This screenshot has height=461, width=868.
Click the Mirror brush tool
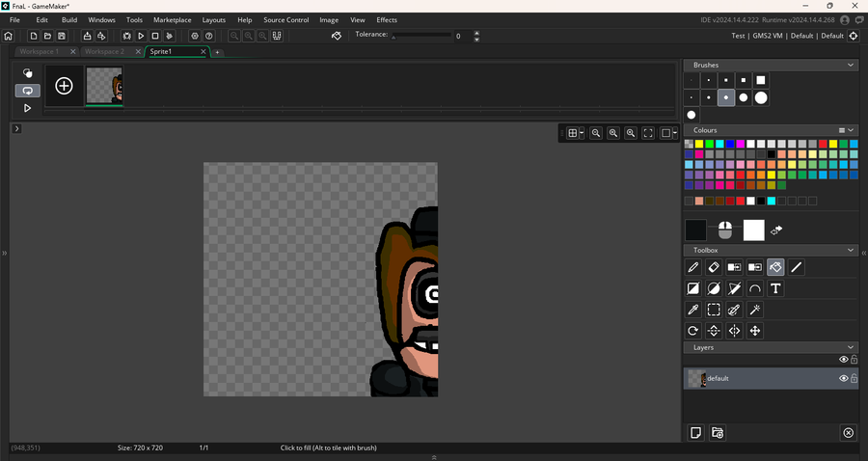click(735, 331)
